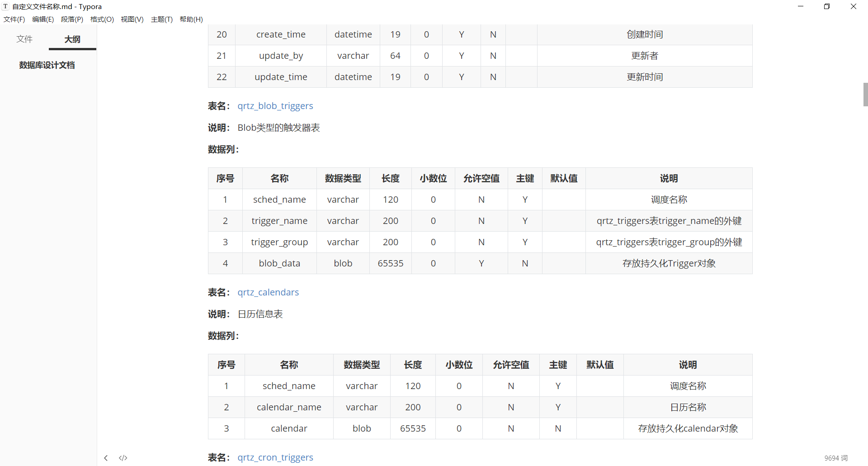868x466 pixels.
Task: Open the 编辑(E) menu
Action: pyautogui.click(x=43, y=19)
